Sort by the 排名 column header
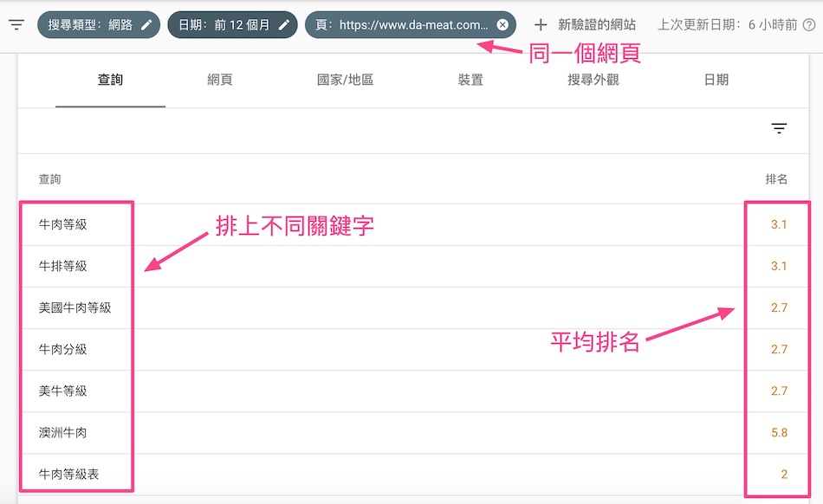The height and width of the screenshot is (504, 823). (776, 179)
